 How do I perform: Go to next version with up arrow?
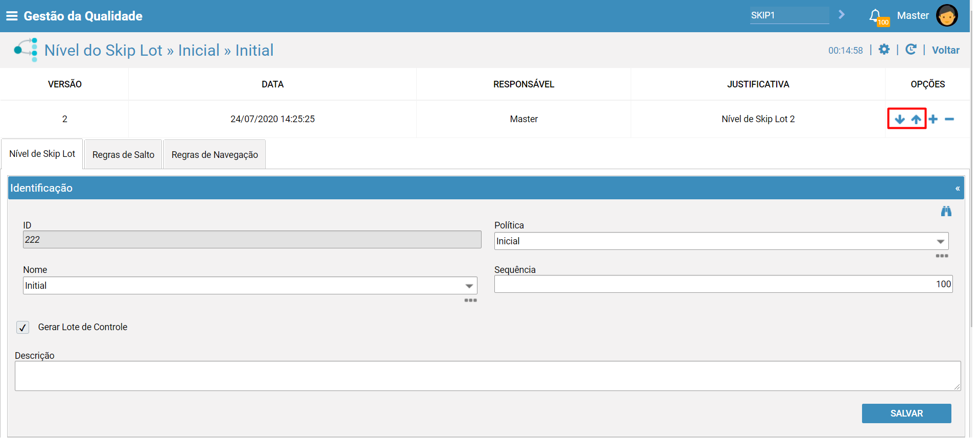click(916, 119)
